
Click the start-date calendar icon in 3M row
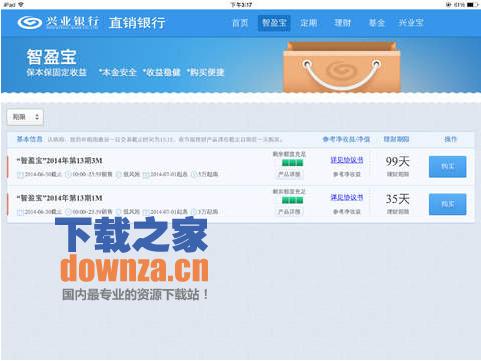[146, 174]
